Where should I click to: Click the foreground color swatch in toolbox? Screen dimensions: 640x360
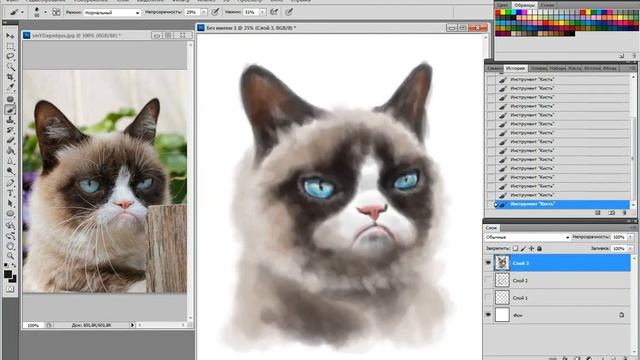point(8,274)
